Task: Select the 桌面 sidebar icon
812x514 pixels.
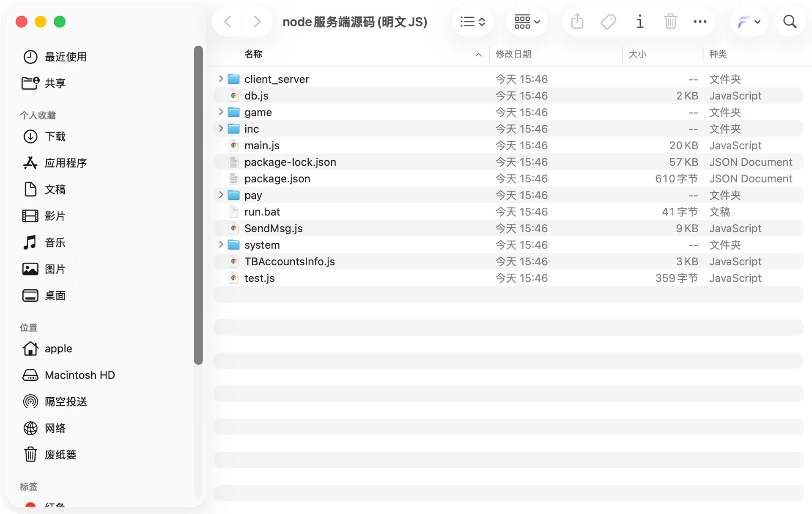Action: [x=30, y=296]
